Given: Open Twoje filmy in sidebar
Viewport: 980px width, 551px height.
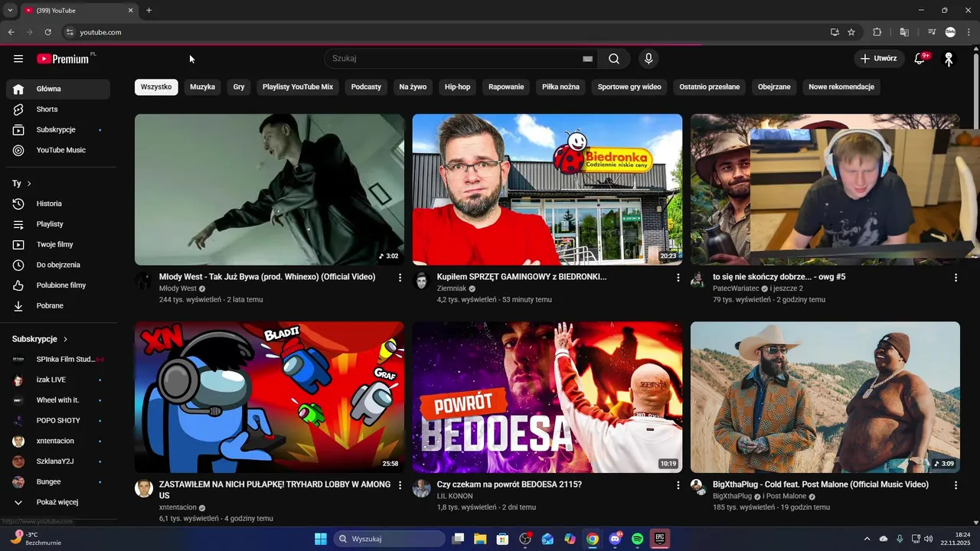Looking at the screenshot, I should (x=58, y=244).
